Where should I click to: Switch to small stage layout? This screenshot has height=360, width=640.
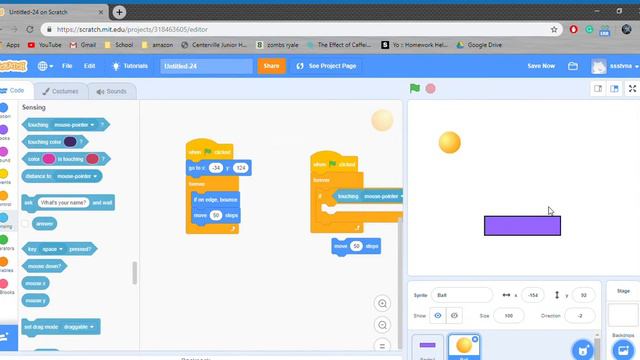pos(598,89)
